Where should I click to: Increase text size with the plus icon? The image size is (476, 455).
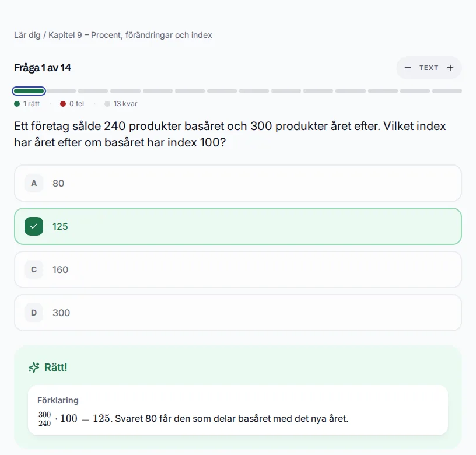(450, 68)
